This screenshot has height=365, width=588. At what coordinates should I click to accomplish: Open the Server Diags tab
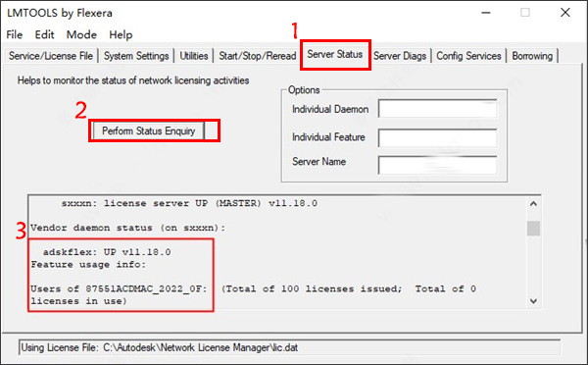coord(400,56)
